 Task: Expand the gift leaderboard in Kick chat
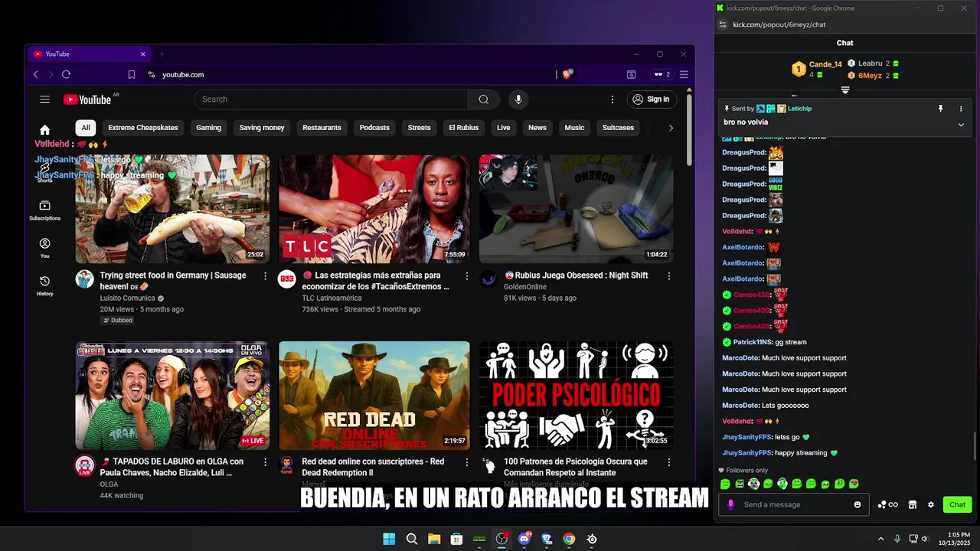[845, 90]
